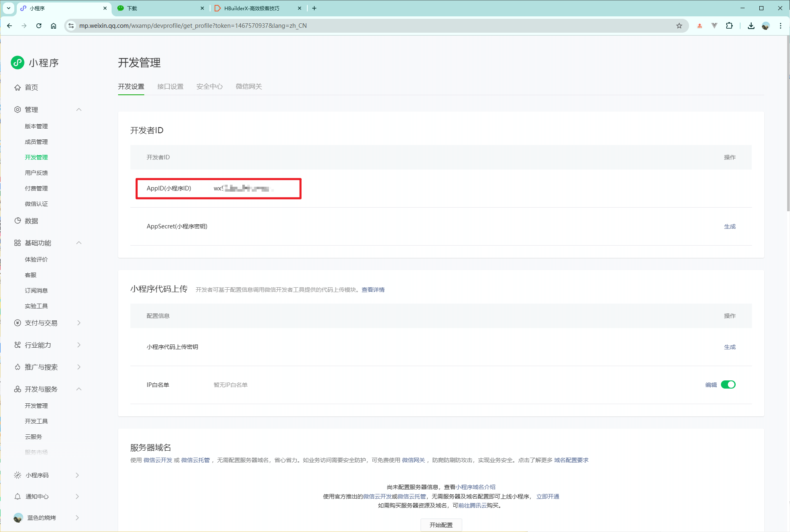790x532 pixels.
Task: Open the 立即开通 link
Action: (548, 496)
